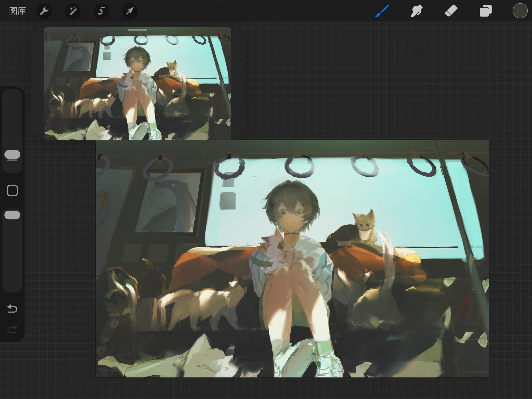Redo with the bottom sidebar arrow
The height and width of the screenshot is (399, 532).
(x=12, y=329)
